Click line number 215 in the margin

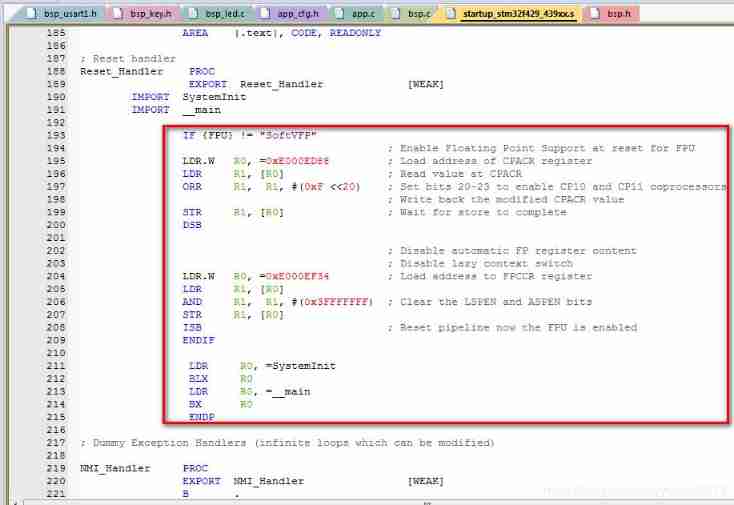[x=55, y=417]
